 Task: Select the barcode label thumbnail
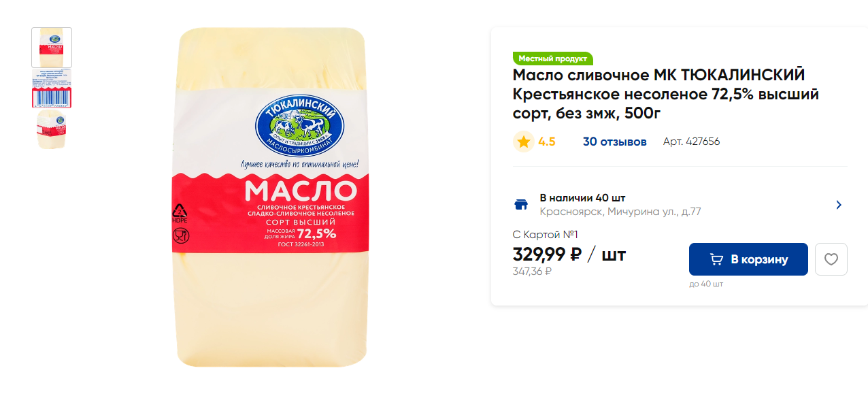52,88
